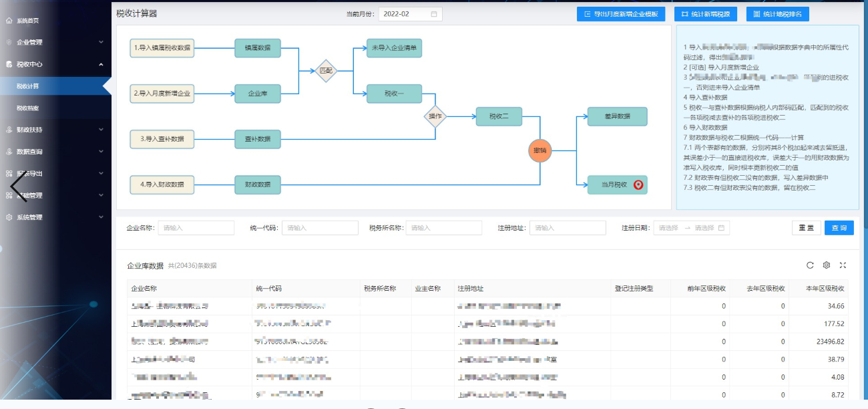
Task: Click the large back arrow on the left
Action: point(19,186)
